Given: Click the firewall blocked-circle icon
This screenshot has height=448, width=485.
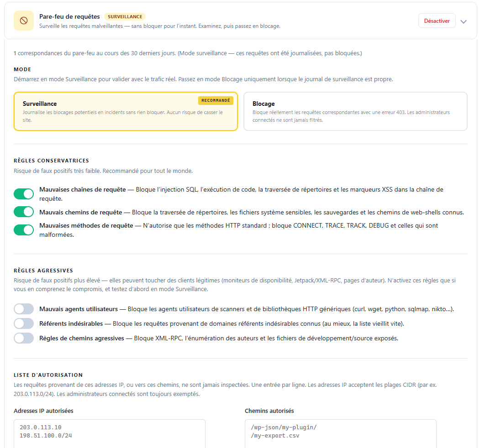Looking at the screenshot, I should (24, 21).
